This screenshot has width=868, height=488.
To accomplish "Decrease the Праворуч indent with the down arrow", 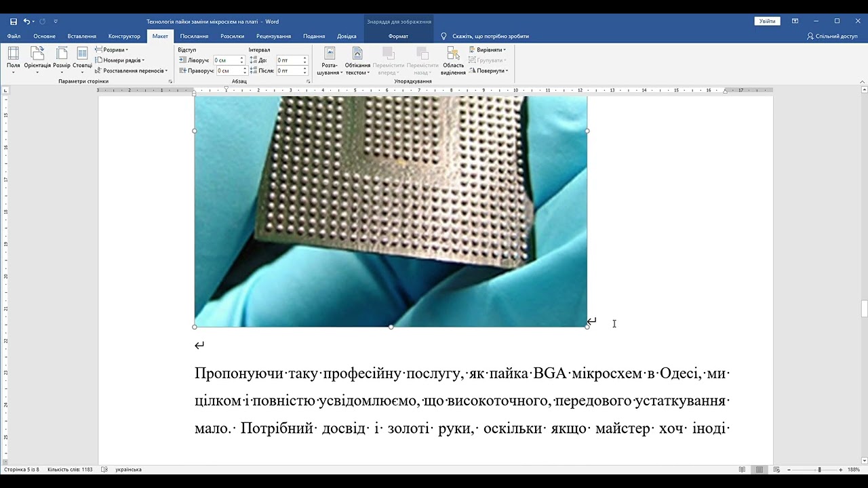I will (x=246, y=73).
